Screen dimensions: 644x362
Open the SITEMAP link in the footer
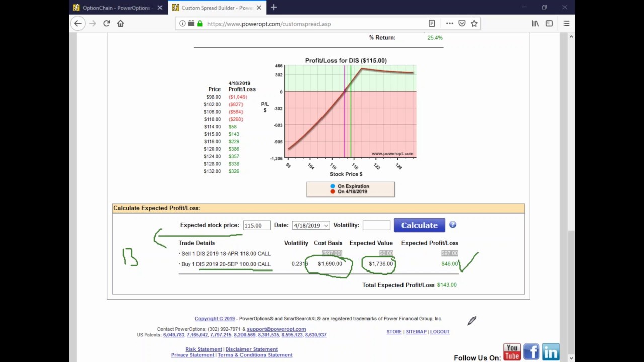point(416,332)
